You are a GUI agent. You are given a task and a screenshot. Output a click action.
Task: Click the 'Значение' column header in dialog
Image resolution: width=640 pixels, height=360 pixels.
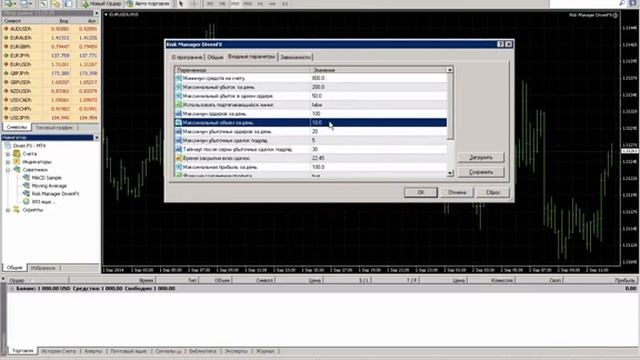click(378, 70)
